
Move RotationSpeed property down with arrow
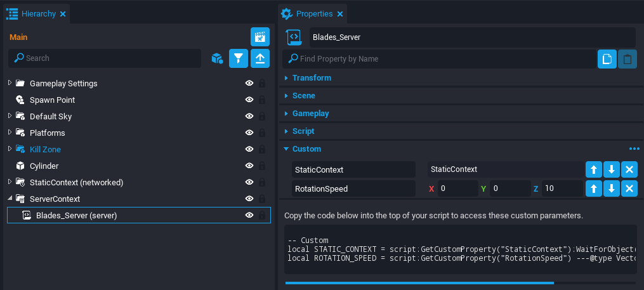(611, 188)
